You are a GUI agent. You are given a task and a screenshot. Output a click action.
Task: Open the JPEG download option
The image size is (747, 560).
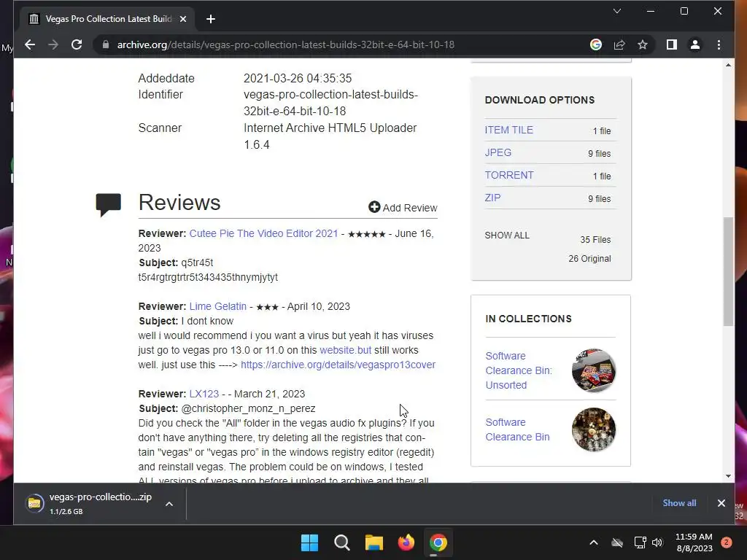click(x=498, y=152)
